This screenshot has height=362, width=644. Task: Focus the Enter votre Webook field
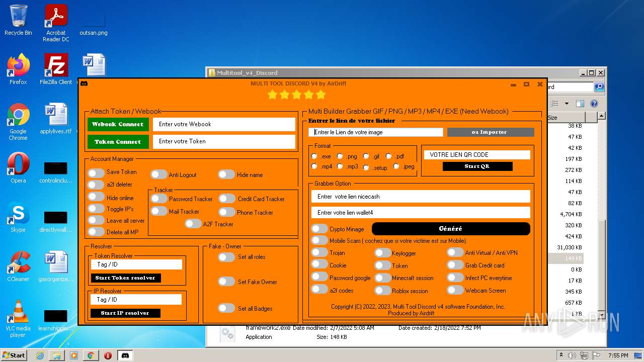click(224, 124)
